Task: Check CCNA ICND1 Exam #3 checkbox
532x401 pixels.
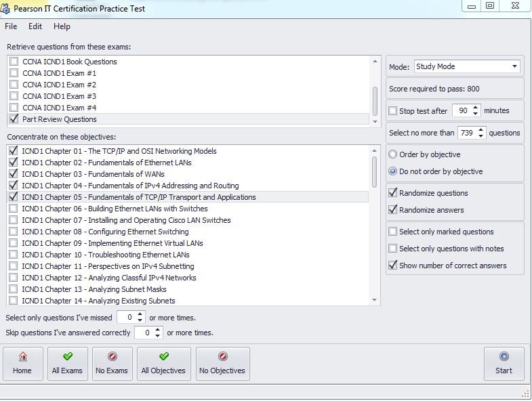Action: [14, 96]
